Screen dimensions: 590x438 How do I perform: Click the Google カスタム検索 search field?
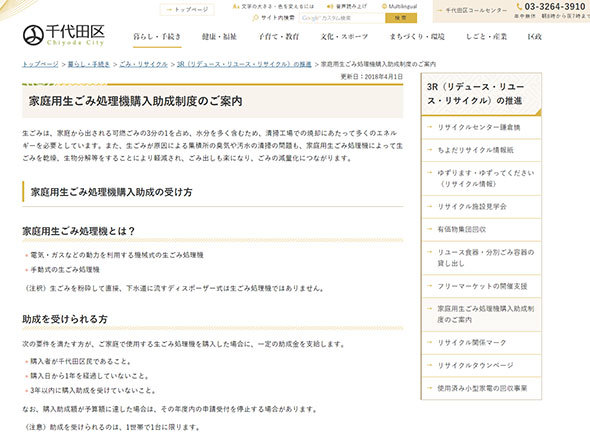(x=342, y=18)
